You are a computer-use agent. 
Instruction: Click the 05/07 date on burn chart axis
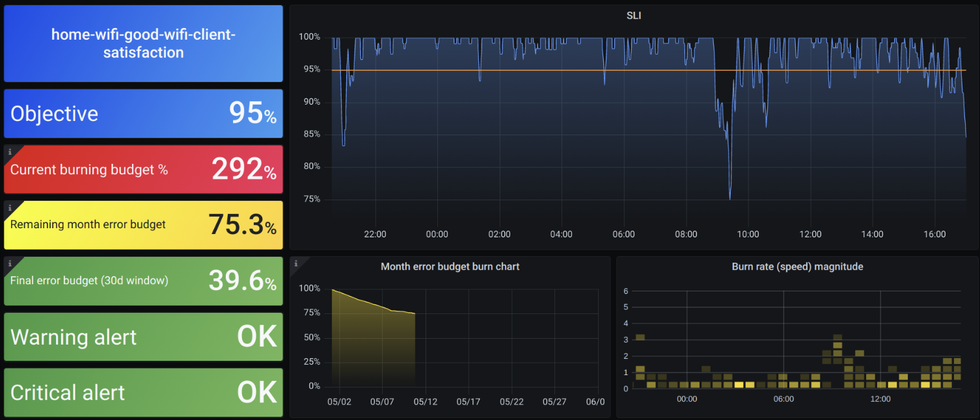click(382, 402)
